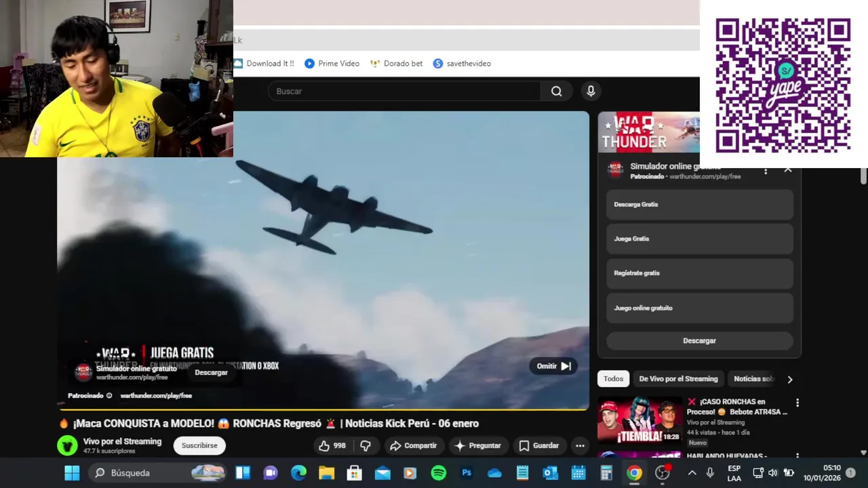This screenshot has height=488, width=868.
Task: Open Photoshop from the taskbar
Action: coord(467,472)
